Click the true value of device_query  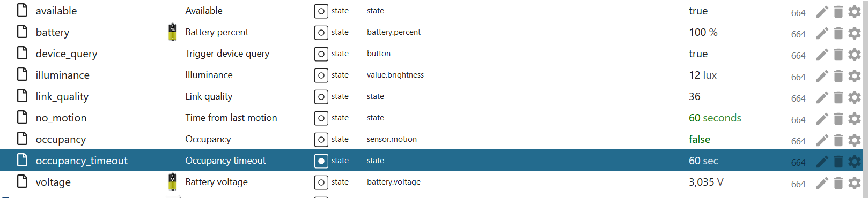(x=698, y=54)
